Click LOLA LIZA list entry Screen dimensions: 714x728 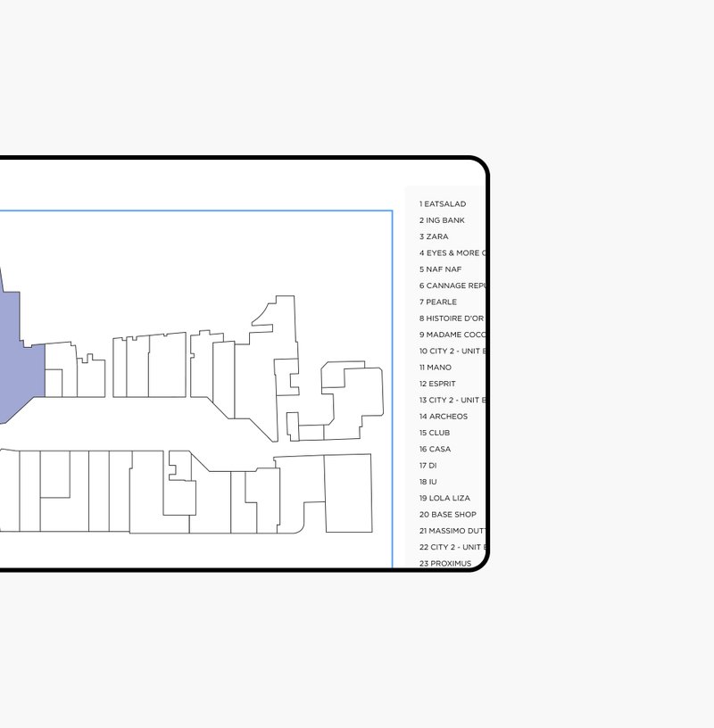pos(444,499)
